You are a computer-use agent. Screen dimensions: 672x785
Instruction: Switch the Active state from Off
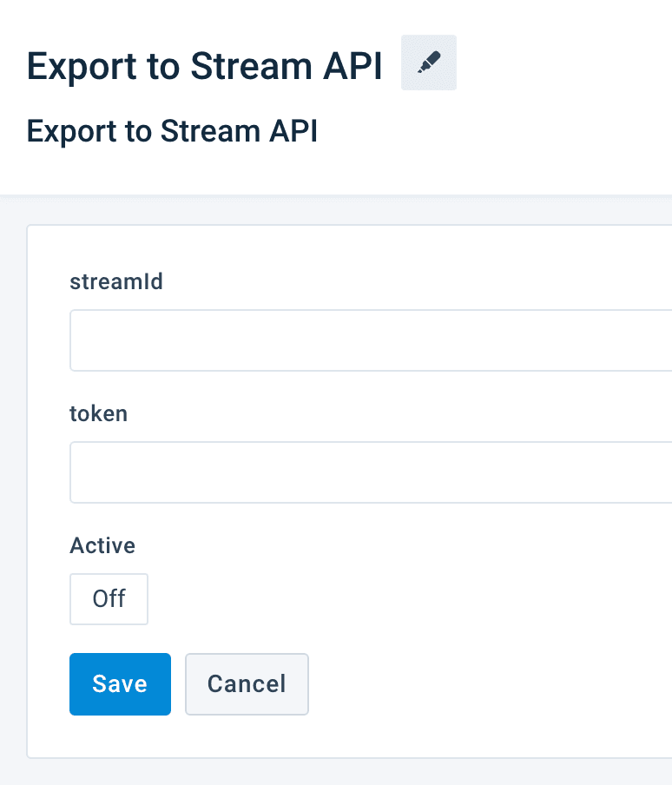109,599
